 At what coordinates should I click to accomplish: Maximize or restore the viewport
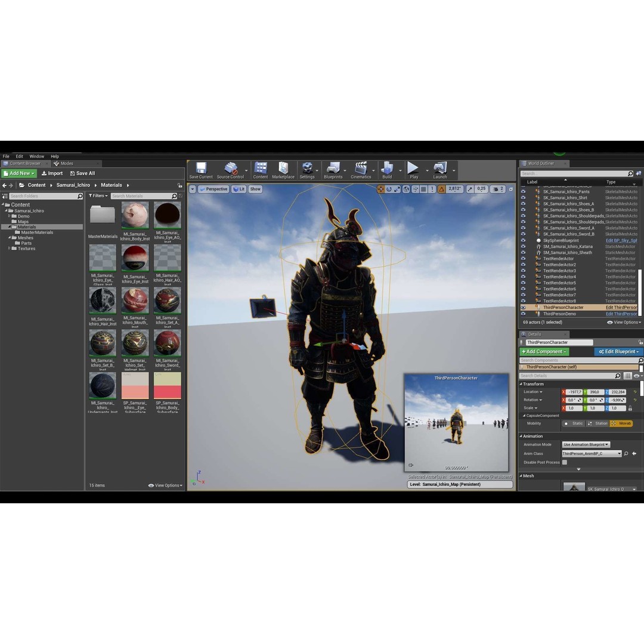pos(511,190)
